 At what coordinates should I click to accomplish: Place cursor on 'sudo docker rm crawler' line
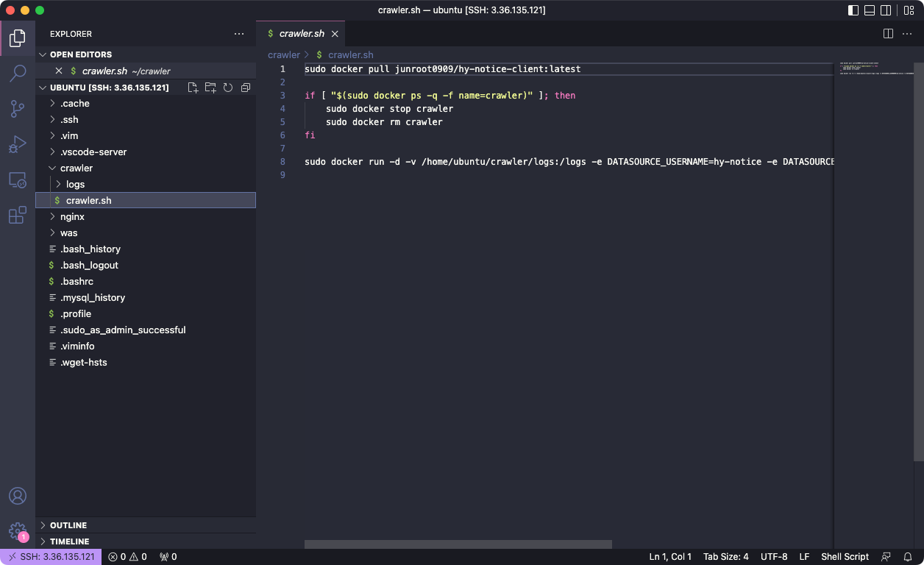pyautogui.click(x=384, y=122)
